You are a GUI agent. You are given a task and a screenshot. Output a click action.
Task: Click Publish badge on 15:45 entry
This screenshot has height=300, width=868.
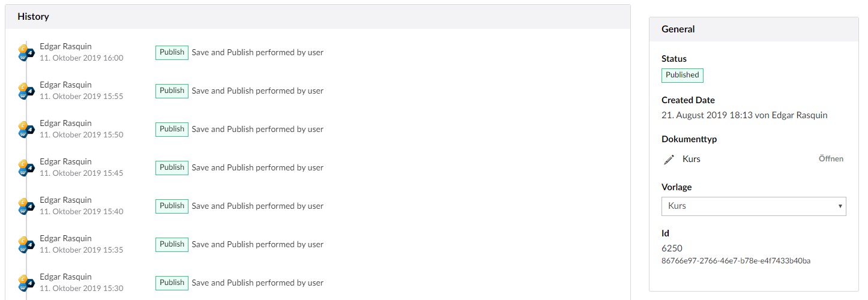coord(172,167)
